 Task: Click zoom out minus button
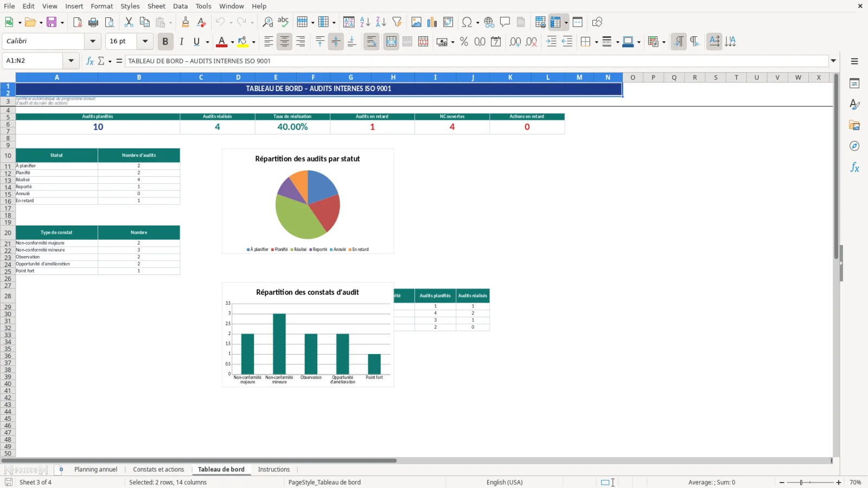click(782, 483)
